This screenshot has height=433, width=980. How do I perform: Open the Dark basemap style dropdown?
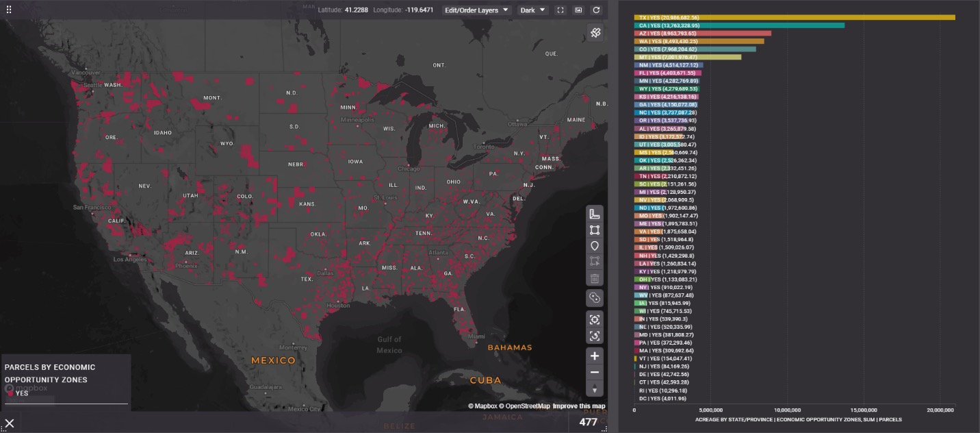point(532,10)
